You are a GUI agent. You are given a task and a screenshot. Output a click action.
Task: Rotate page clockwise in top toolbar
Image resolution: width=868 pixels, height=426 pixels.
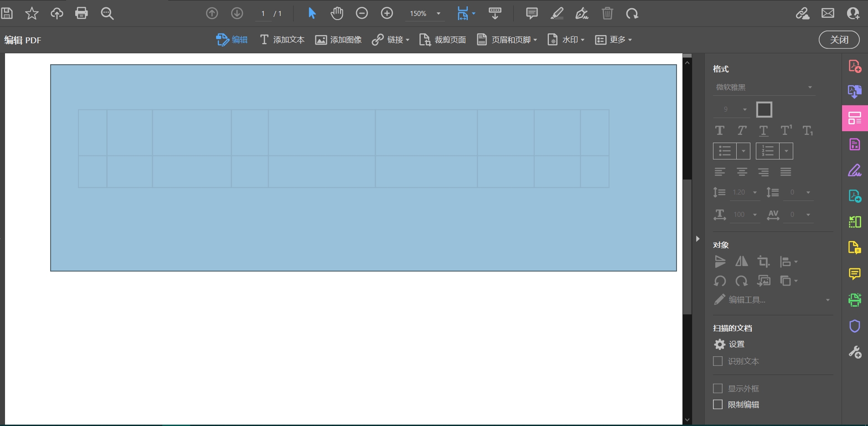click(x=632, y=13)
